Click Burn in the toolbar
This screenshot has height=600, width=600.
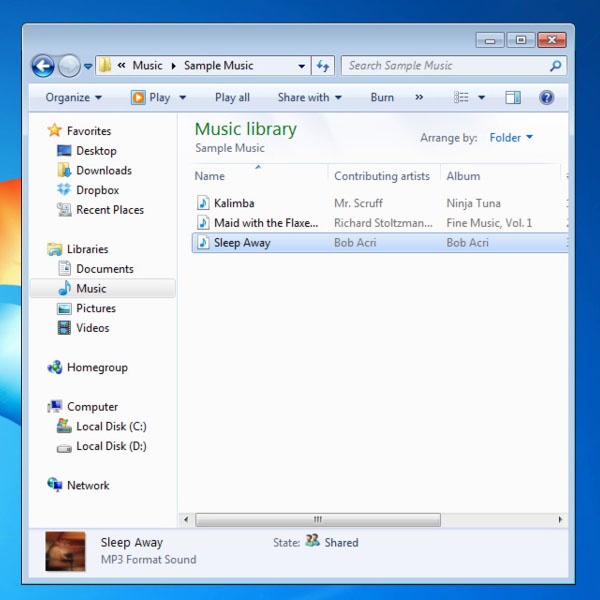pyautogui.click(x=382, y=98)
